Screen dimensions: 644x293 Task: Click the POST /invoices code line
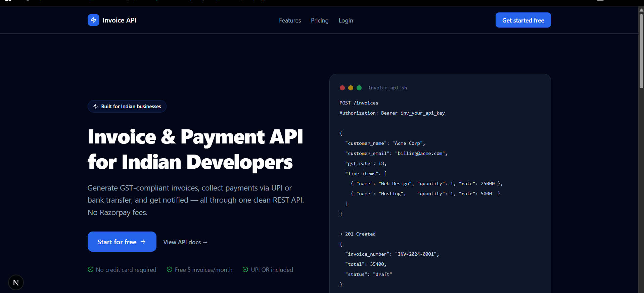point(359,103)
